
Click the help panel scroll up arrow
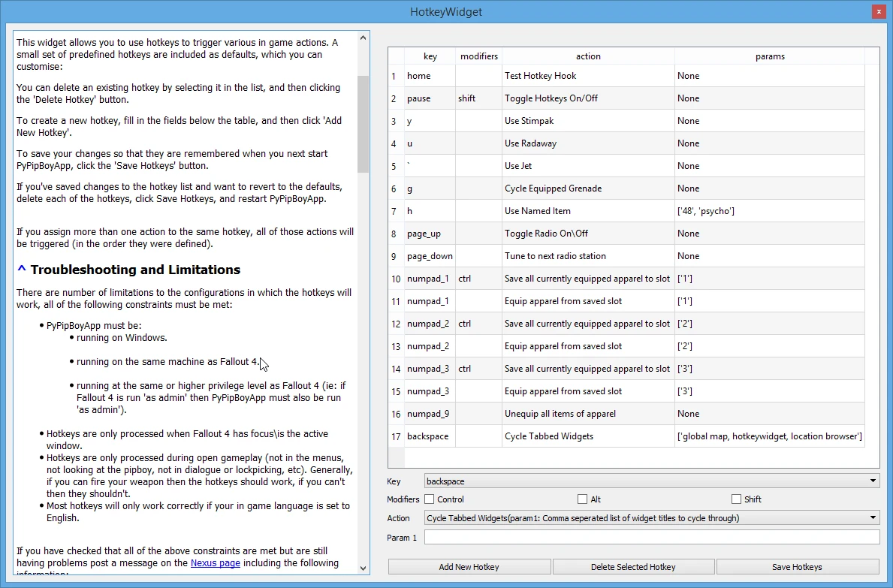[364, 38]
